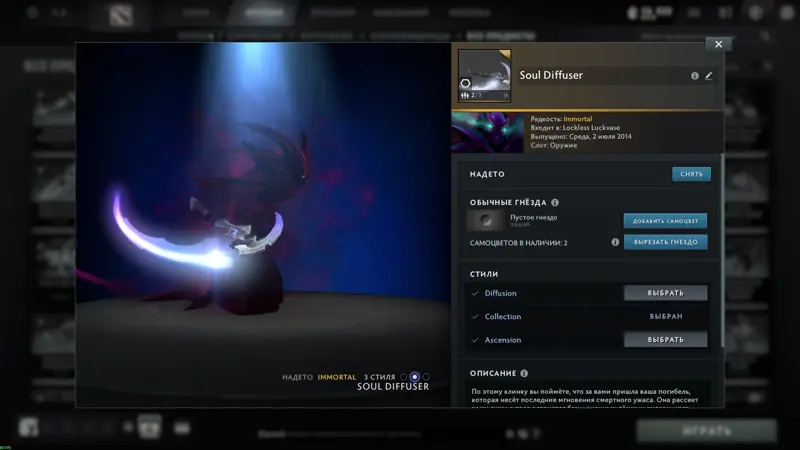800x450 pixels.
Task: Show info about ОПИСАНИЕ section
Action: click(524, 373)
